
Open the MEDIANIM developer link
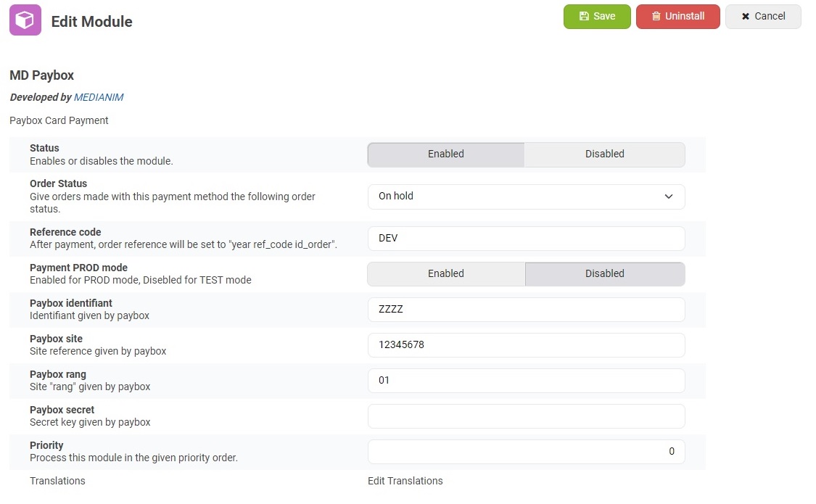99,97
